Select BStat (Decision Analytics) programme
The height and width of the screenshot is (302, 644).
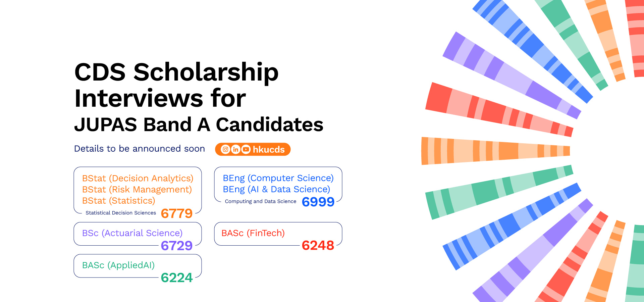point(138,178)
